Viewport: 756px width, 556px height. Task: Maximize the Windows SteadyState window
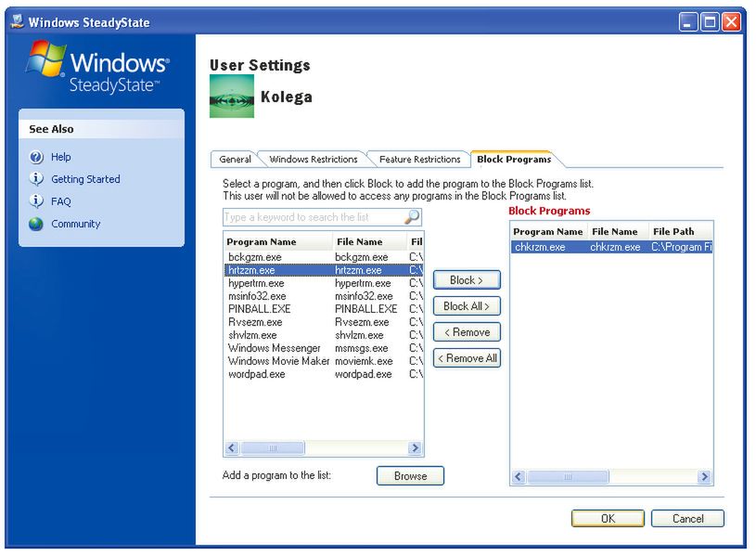tap(710, 22)
